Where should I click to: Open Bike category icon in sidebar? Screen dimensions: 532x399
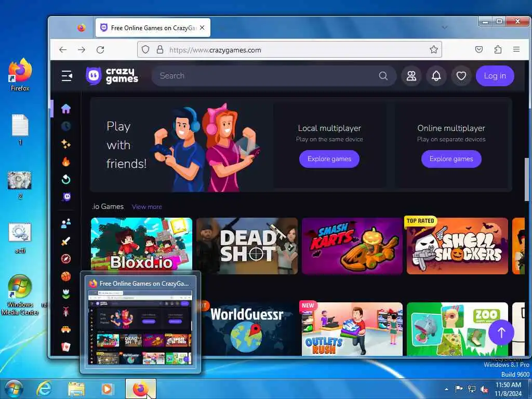click(x=66, y=312)
